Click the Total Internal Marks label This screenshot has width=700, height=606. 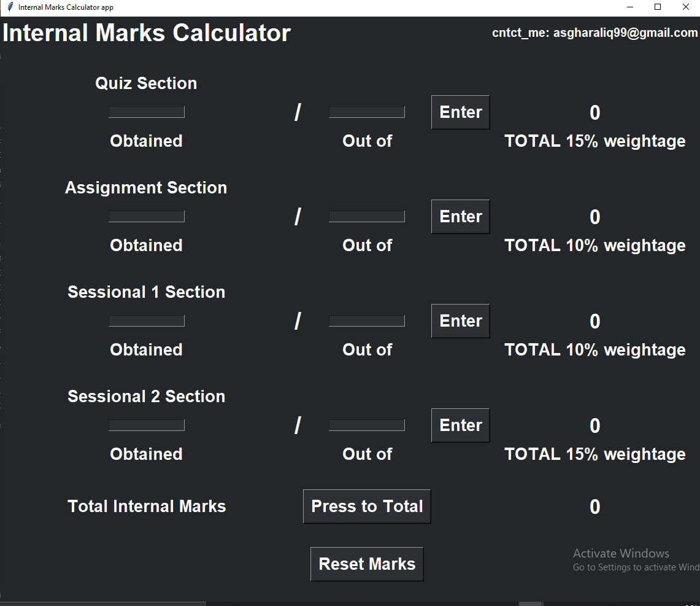tap(147, 506)
